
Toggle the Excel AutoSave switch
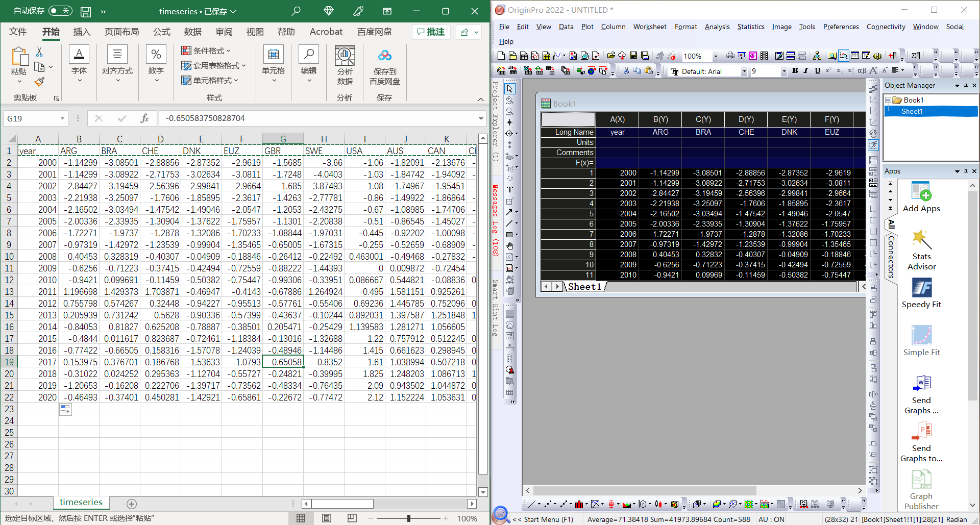click(x=60, y=11)
